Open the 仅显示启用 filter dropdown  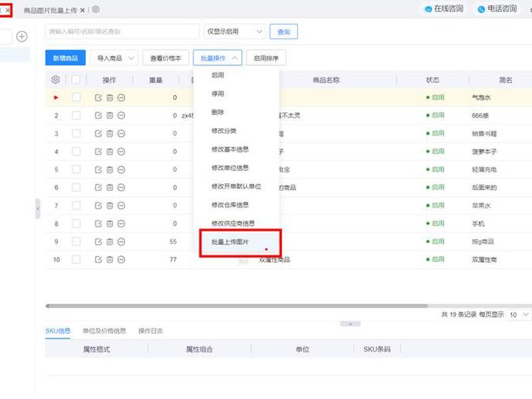coord(235,31)
